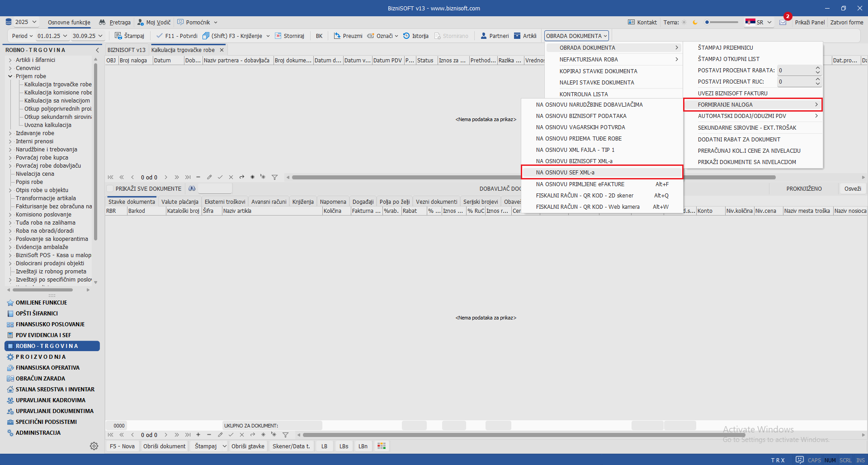Open the mail notifications envelope icon

pyautogui.click(x=783, y=22)
